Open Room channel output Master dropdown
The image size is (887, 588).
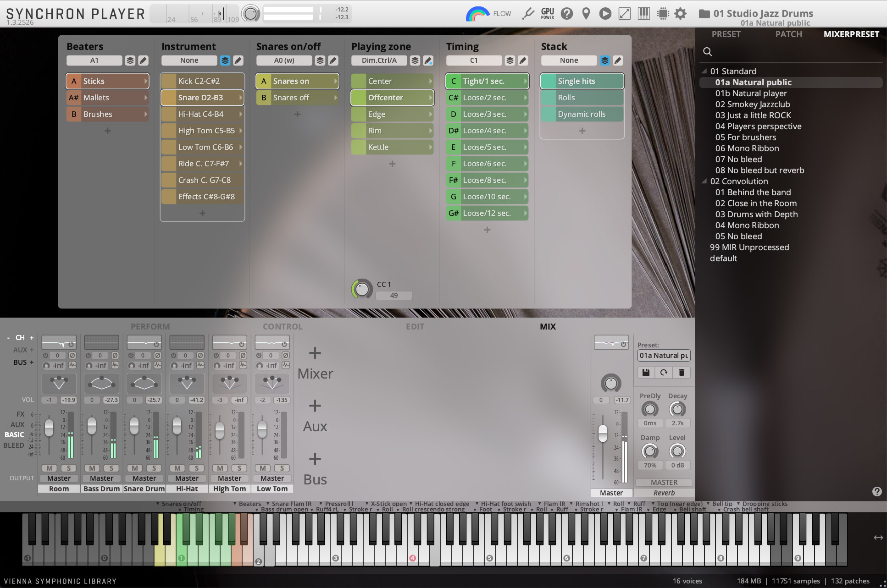coord(59,478)
